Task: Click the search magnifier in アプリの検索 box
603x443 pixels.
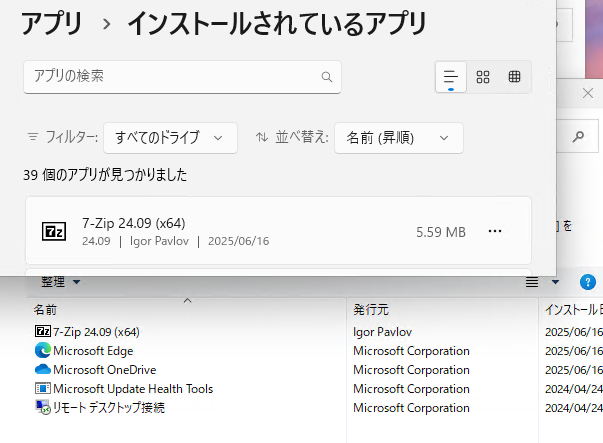Action: click(x=326, y=77)
